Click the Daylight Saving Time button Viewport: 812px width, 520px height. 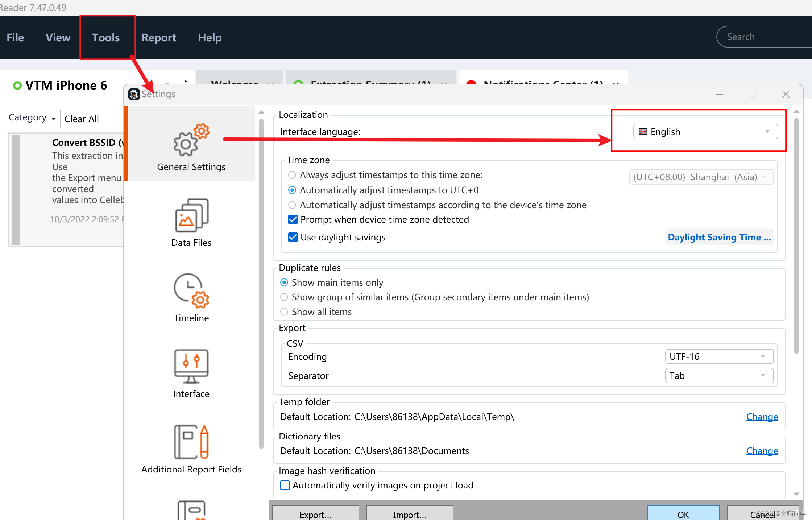pyautogui.click(x=719, y=237)
